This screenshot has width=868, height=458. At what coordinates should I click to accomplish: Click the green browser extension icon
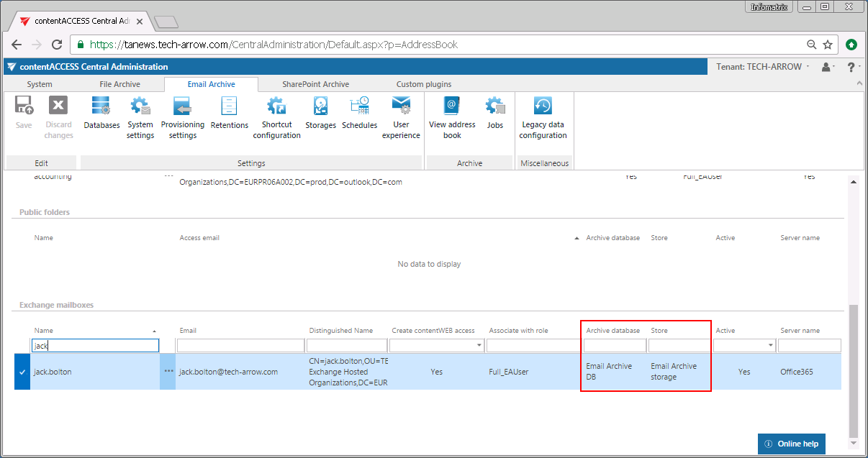[x=851, y=45]
